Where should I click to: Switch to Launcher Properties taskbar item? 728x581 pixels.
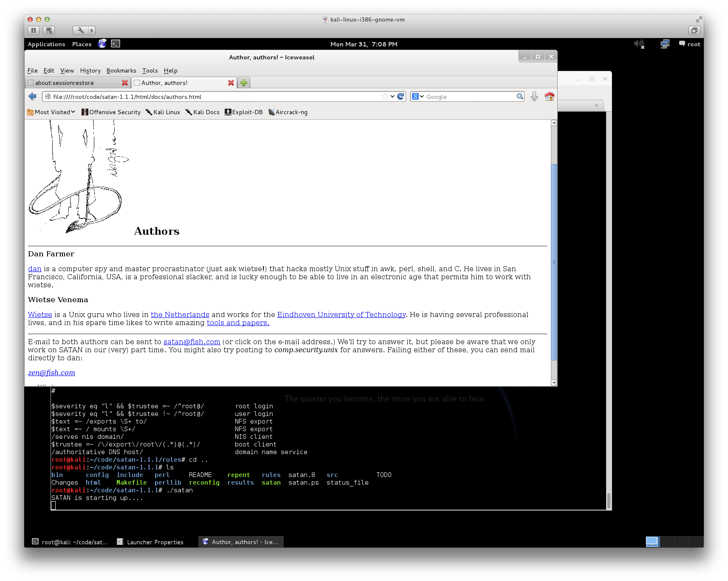pos(151,542)
